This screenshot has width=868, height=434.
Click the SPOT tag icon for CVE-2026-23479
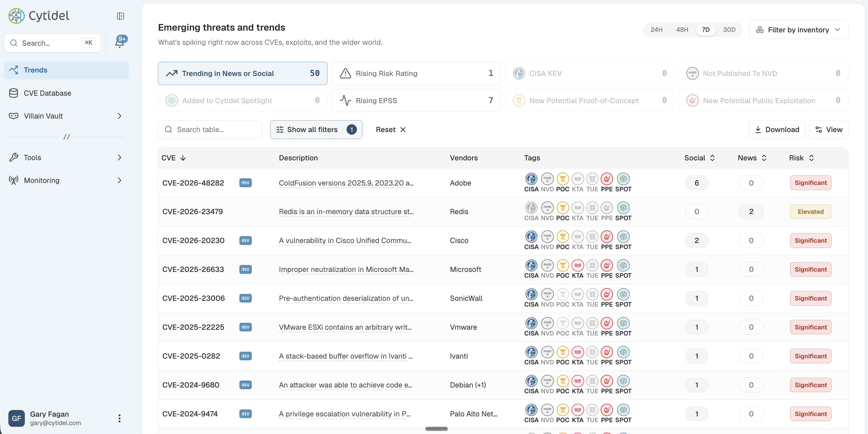coord(623,208)
